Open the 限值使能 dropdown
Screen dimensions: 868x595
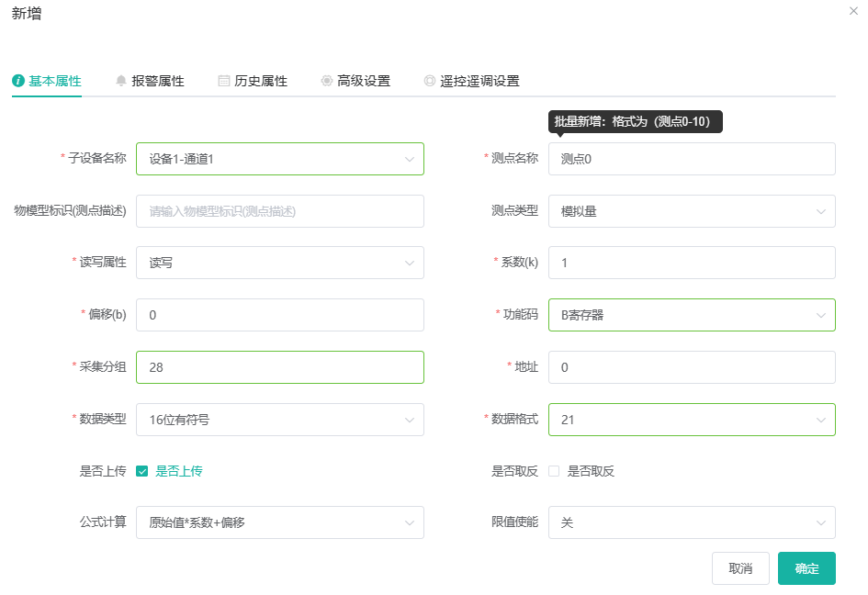691,522
